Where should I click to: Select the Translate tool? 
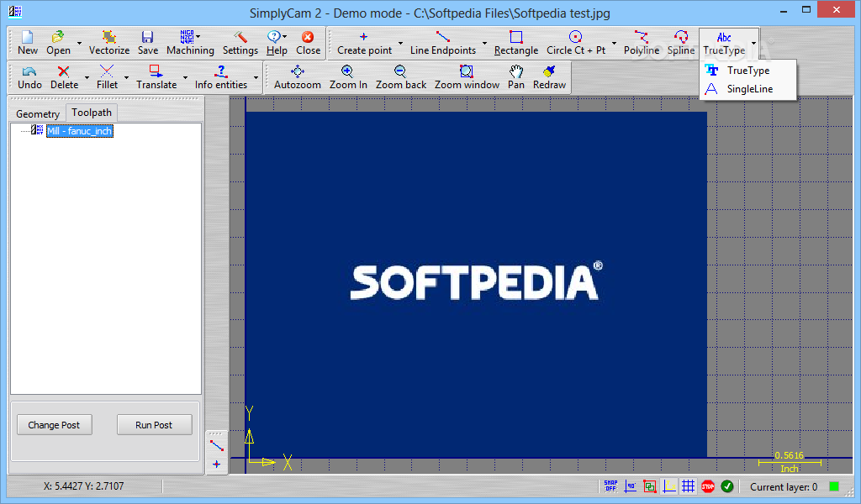(x=156, y=77)
